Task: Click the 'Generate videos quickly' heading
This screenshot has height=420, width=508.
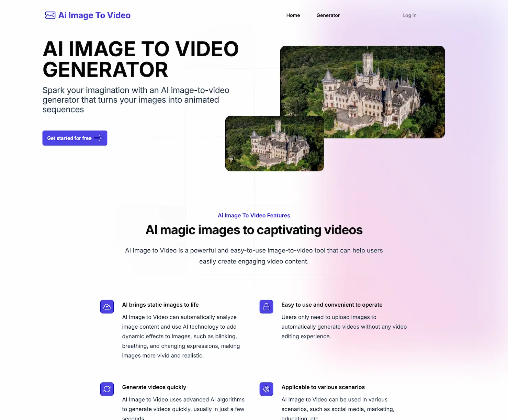Action: [x=154, y=387]
